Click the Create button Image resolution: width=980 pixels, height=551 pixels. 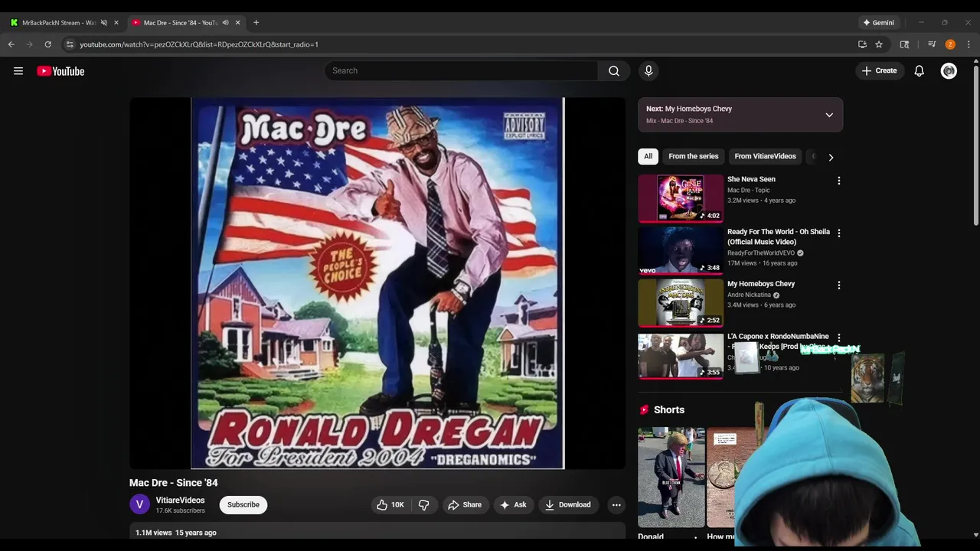coord(879,71)
